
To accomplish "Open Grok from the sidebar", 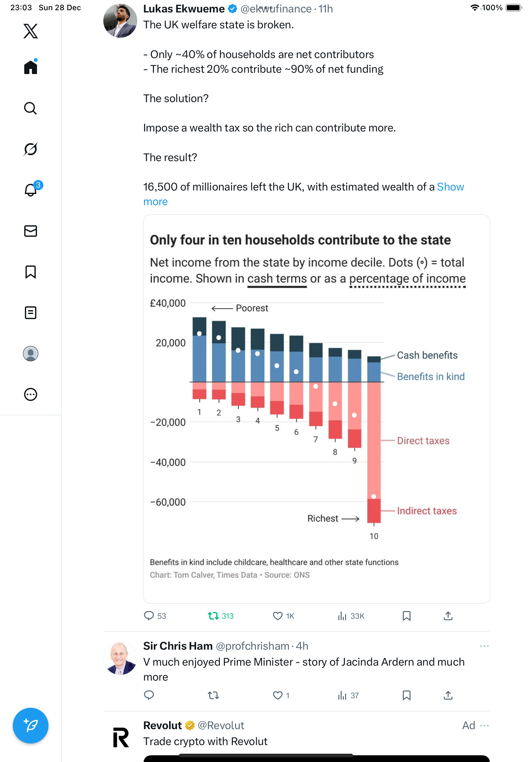I will click(31, 149).
